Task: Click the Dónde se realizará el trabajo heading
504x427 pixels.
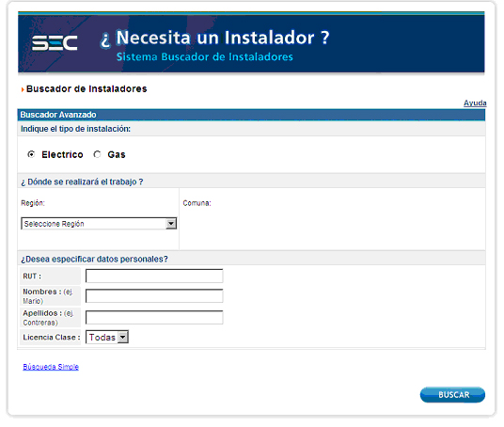Action: 82,182
